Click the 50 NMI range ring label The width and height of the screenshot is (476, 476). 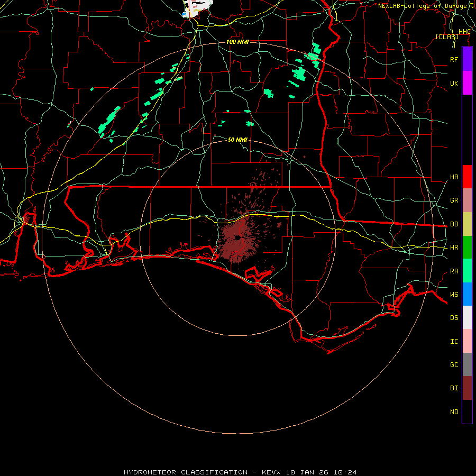[237, 140]
